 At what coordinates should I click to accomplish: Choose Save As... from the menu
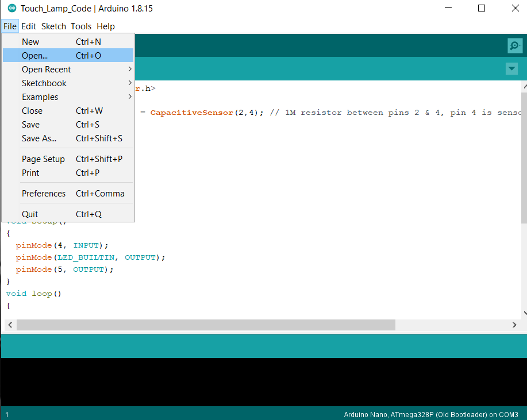point(39,138)
